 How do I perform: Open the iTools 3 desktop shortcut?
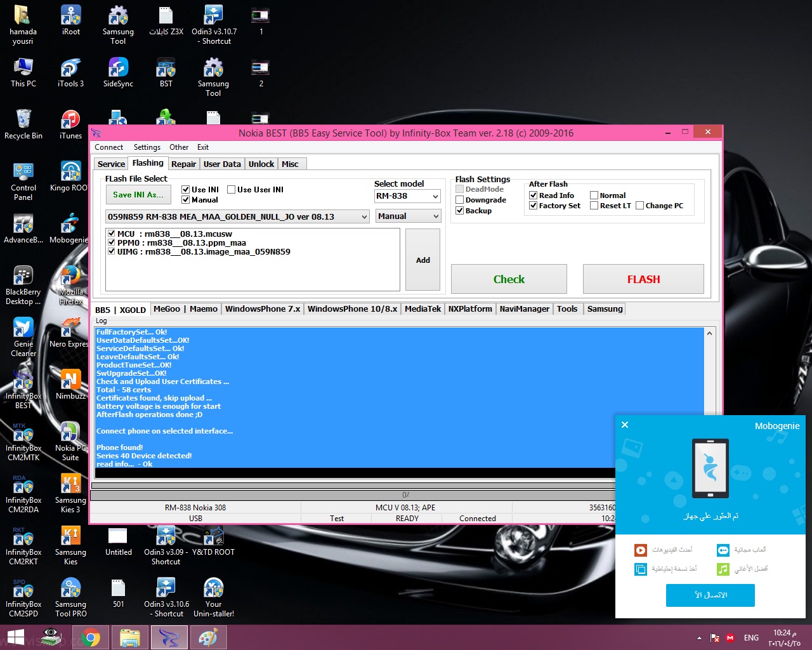pos(70,72)
